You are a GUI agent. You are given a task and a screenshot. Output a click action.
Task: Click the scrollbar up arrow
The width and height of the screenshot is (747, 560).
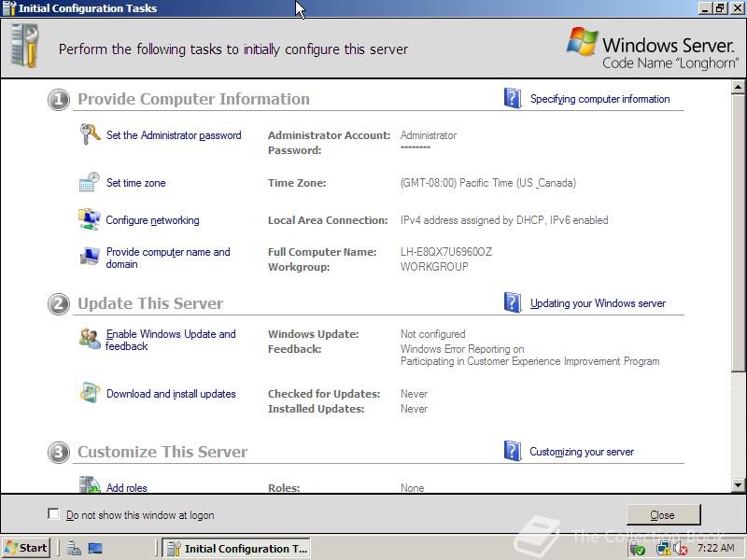point(738,87)
